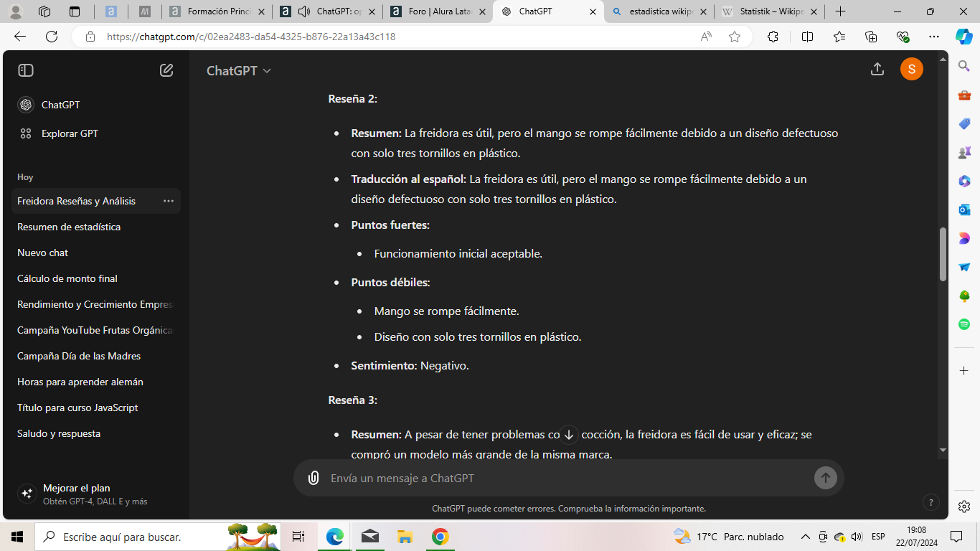Open Spotify in the Edge sidebar

(964, 324)
